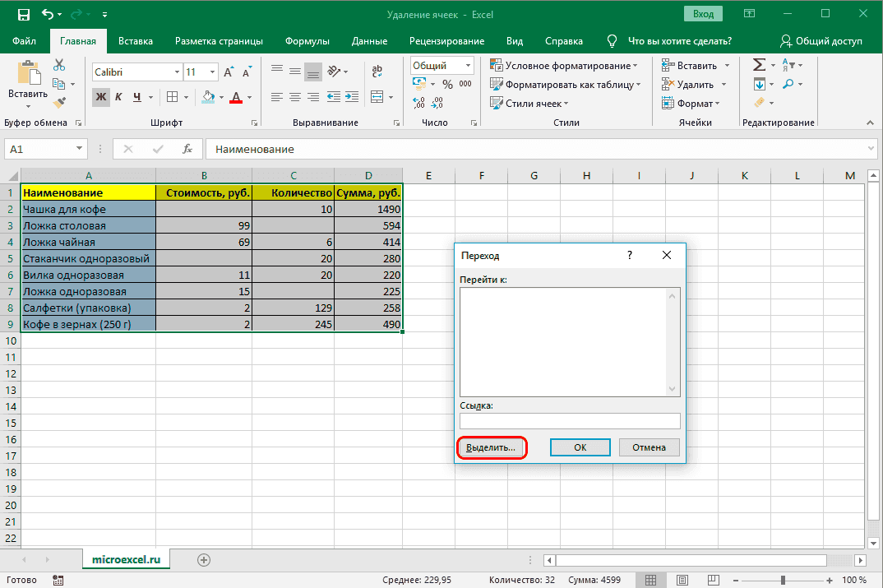
Task: Click the AutoSum sigma icon
Action: click(x=759, y=65)
